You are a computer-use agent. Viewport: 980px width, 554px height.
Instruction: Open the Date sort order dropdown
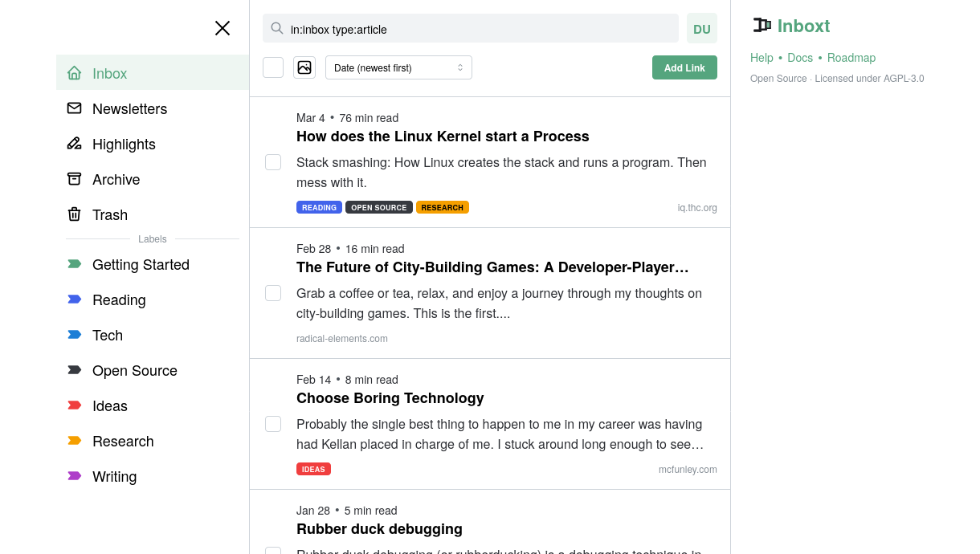398,67
